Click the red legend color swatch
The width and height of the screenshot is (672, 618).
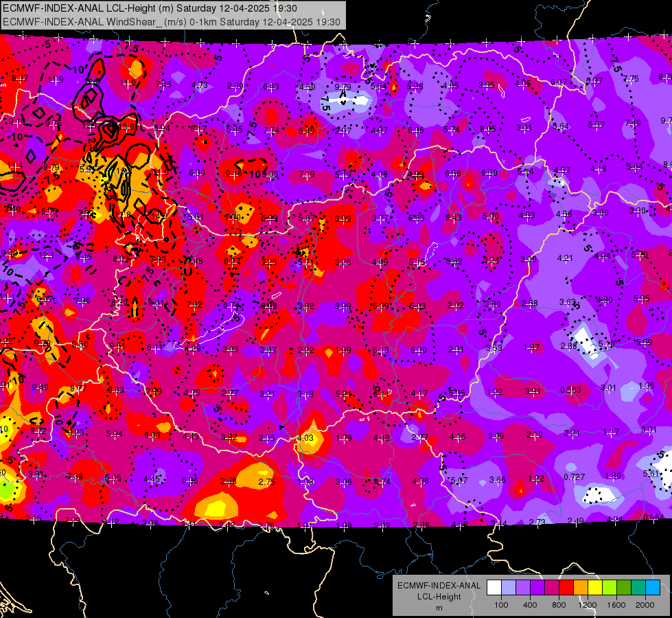[x=566, y=588]
